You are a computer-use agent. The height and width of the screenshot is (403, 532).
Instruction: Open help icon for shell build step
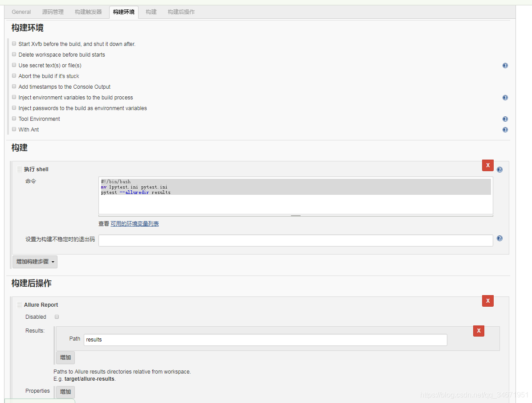pos(500,170)
